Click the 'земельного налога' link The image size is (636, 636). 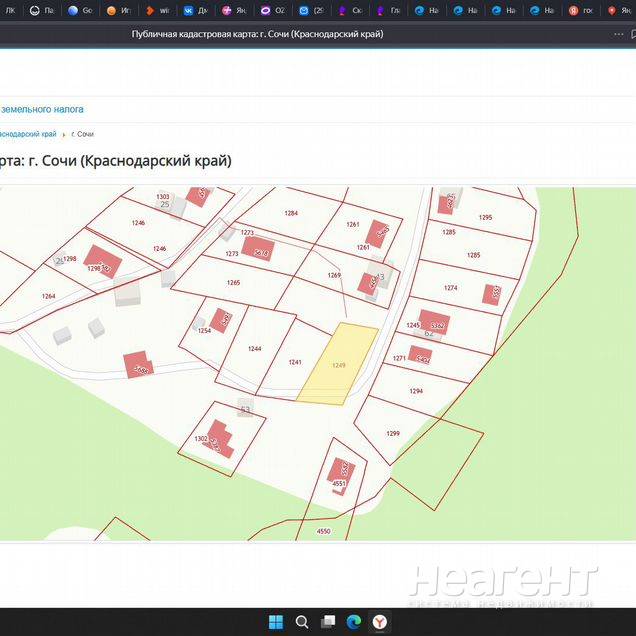(x=42, y=109)
